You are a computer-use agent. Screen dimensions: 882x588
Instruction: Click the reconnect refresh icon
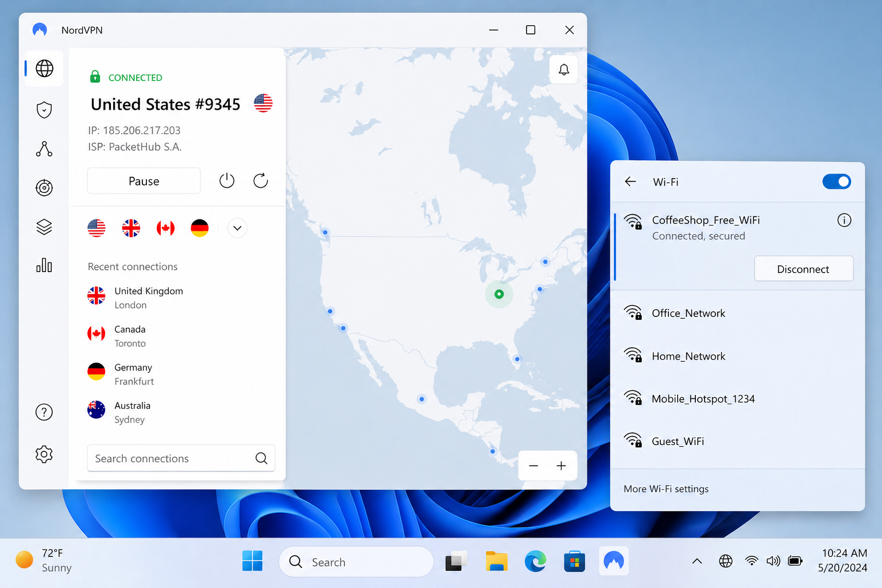pos(261,181)
